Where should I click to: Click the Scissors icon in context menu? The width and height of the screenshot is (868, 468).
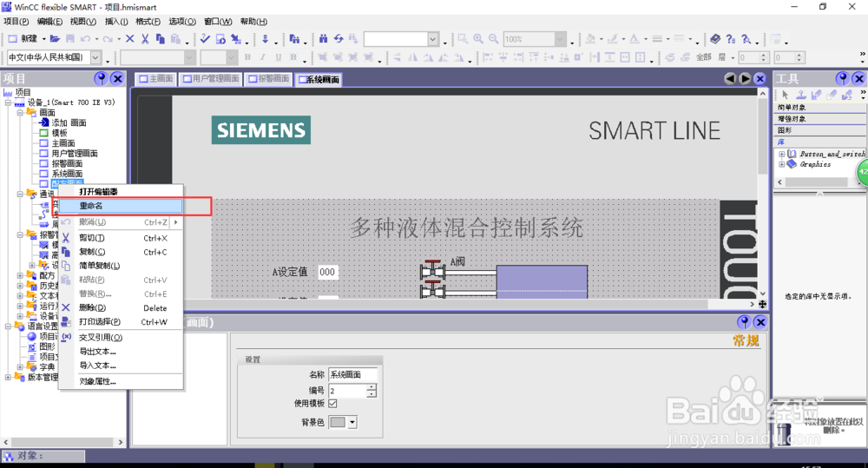(66, 238)
